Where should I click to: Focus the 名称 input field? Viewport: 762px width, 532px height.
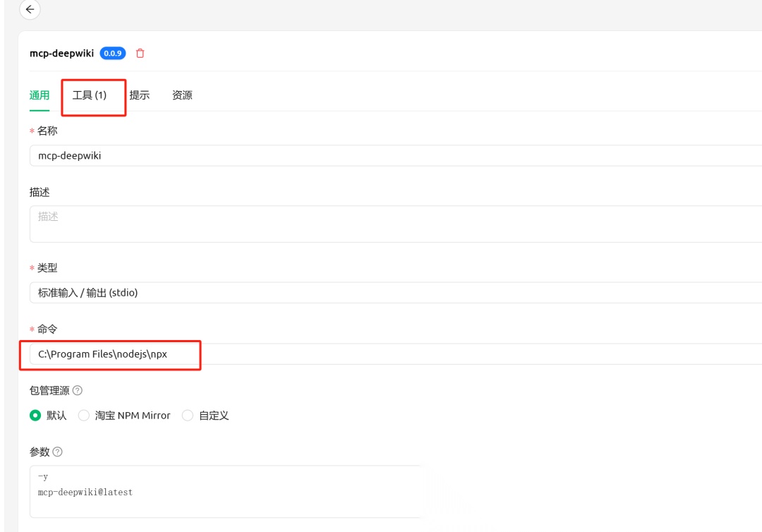(396, 155)
